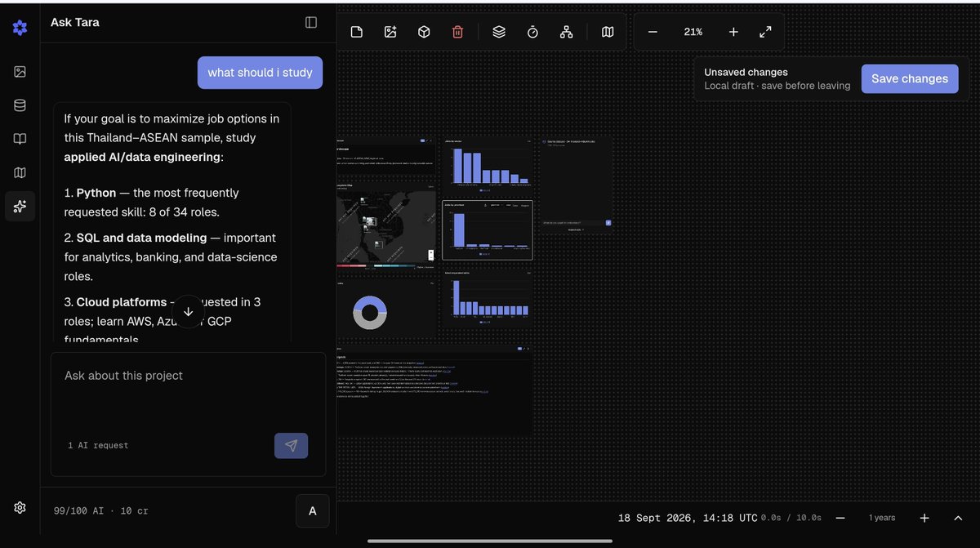Image resolution: width=980 pixels, height=548 pixels.
Task: Click the 'what should i study' message
Action: [260, 73]
